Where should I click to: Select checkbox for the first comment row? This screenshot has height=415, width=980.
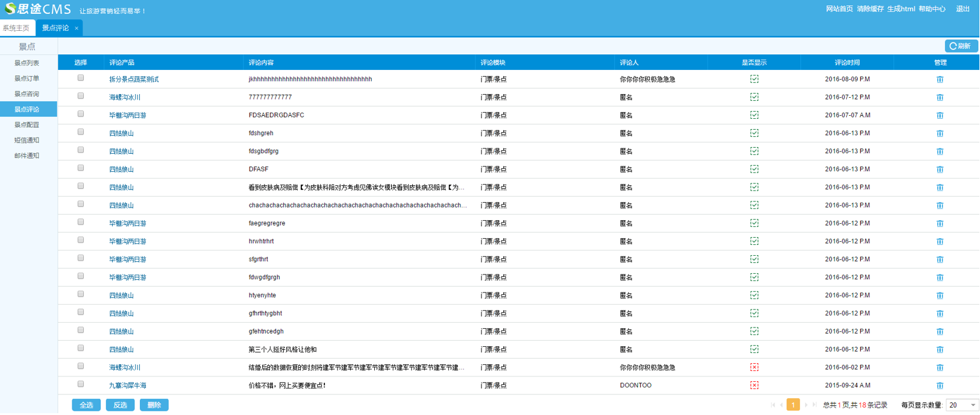81,78
